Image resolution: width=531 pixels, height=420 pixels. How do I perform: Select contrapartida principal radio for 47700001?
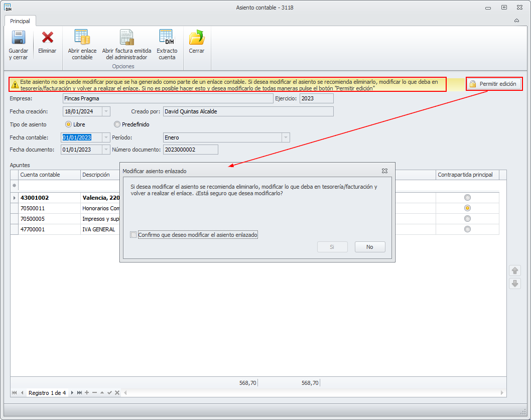[467, 229]
